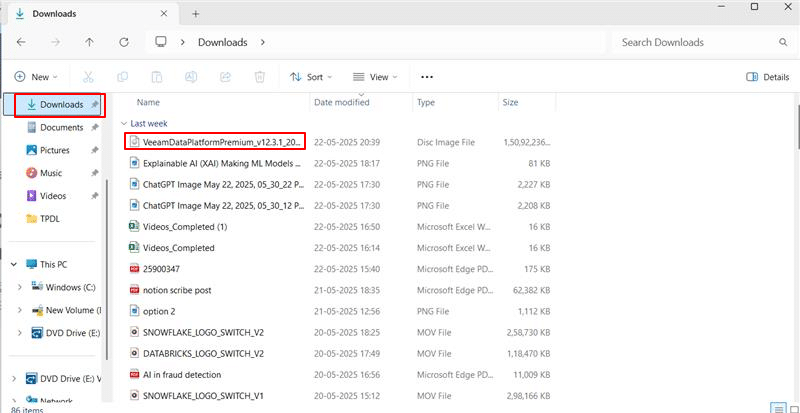Expand the DVD Drive (E:) under This PC
The width and height of the screenshot is (800, 413).
[x=20, y=333]
